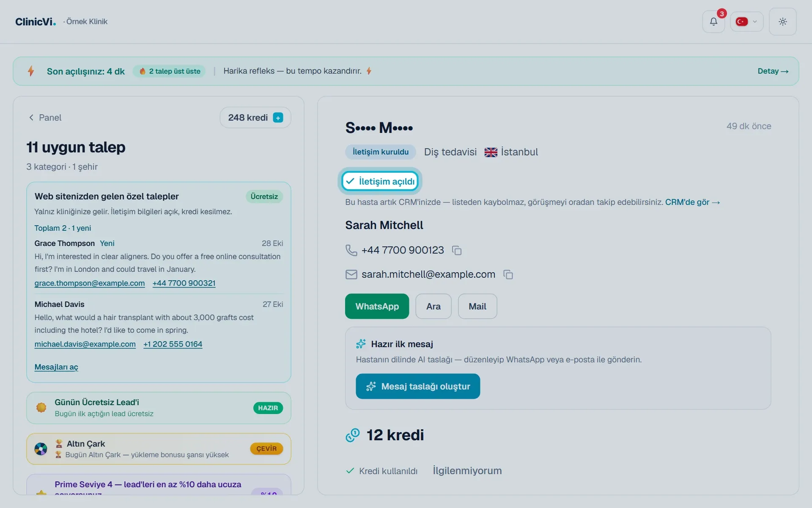Click the ÇEVİR badge on Altın Çark
Viewport: 812px width, 508px height.
click(266, 449)
